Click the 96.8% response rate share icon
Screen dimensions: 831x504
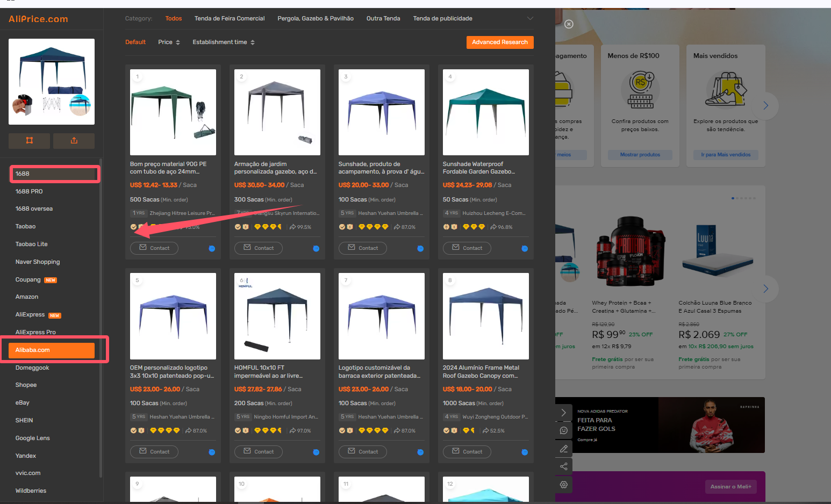coord(493,227)
